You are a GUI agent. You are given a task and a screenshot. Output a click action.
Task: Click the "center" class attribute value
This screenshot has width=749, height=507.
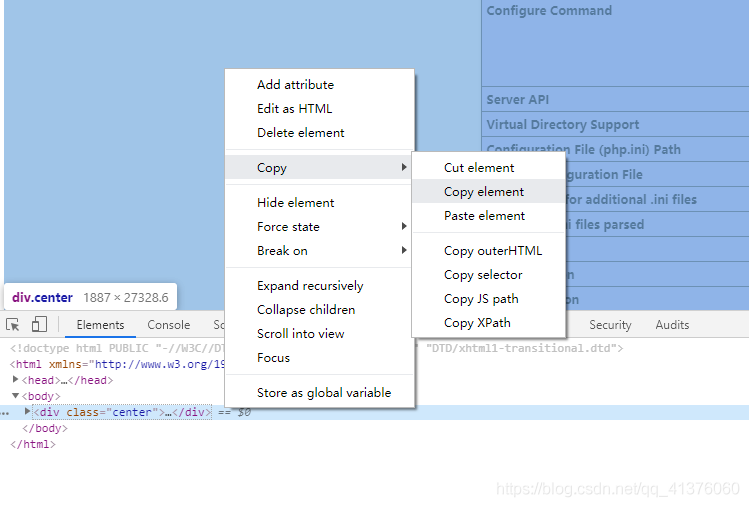(132, 412)
